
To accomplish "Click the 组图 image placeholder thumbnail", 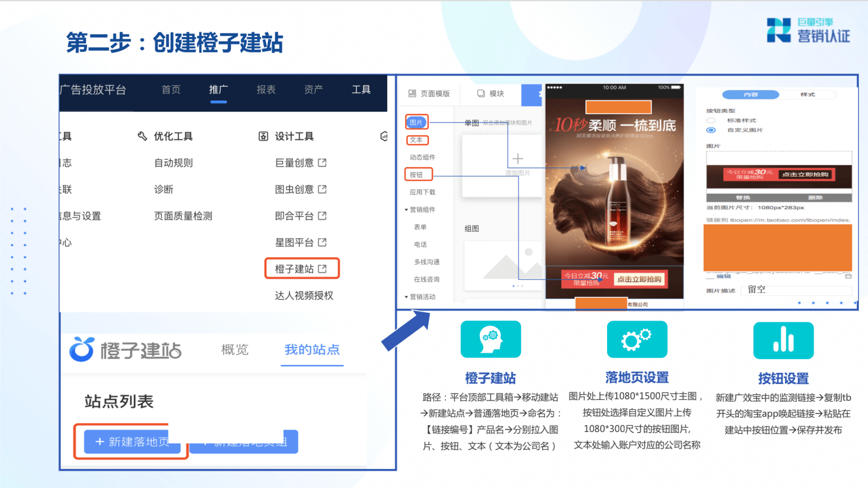I will point(503,266).
